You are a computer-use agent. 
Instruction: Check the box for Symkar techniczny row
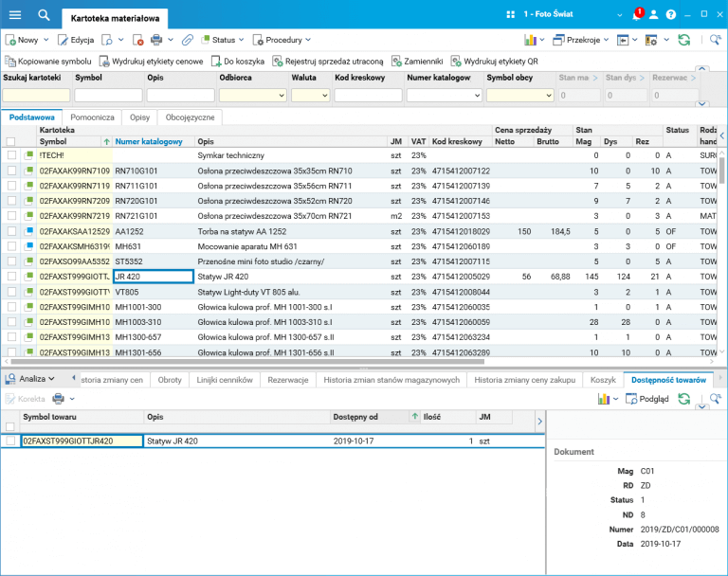click(x=11, y=155)
